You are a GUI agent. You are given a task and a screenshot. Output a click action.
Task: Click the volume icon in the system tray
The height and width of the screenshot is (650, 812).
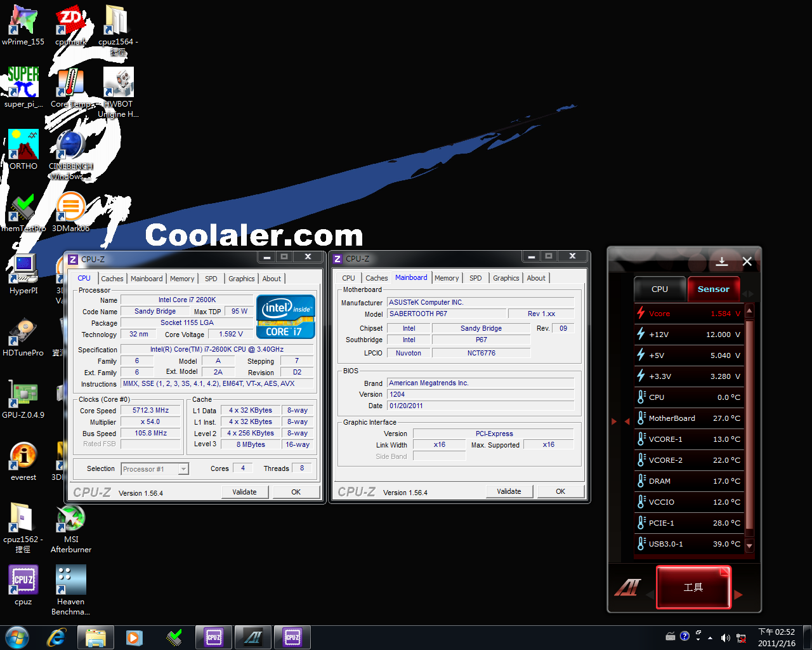pos(725,637)
